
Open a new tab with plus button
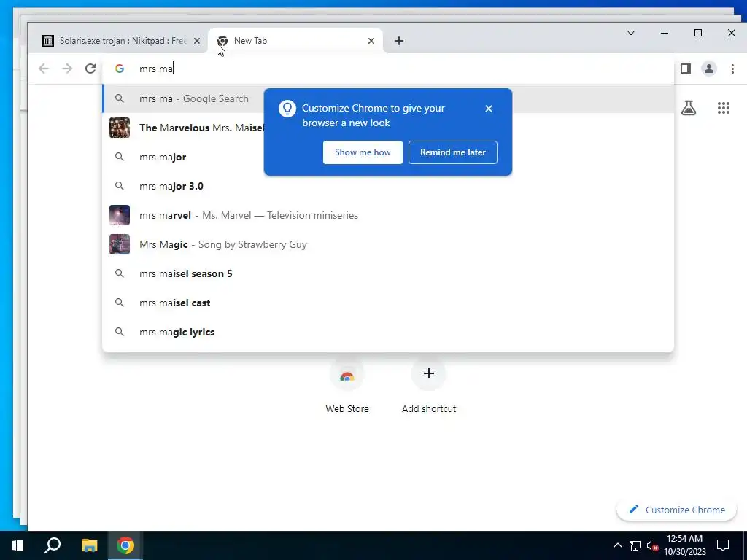(x=399, y=41)
